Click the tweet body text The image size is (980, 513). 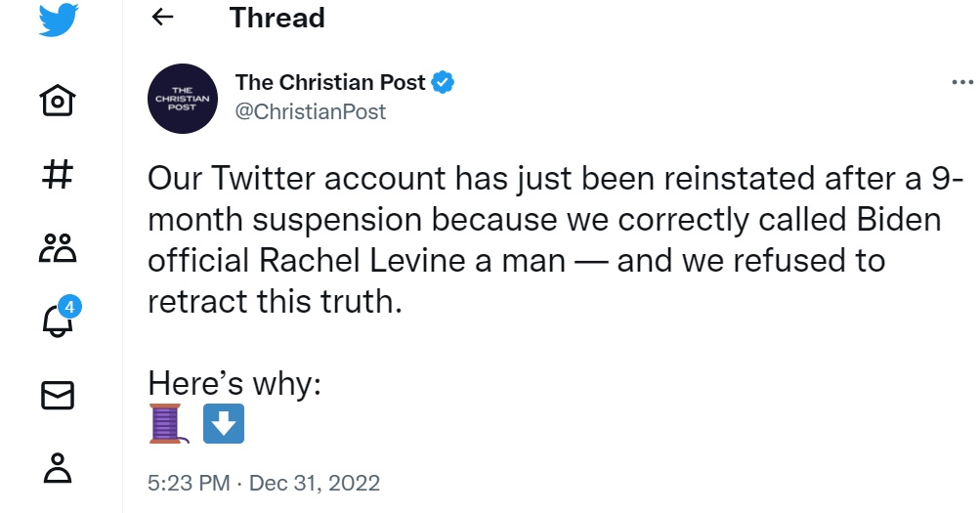click(x=555, y=240)
